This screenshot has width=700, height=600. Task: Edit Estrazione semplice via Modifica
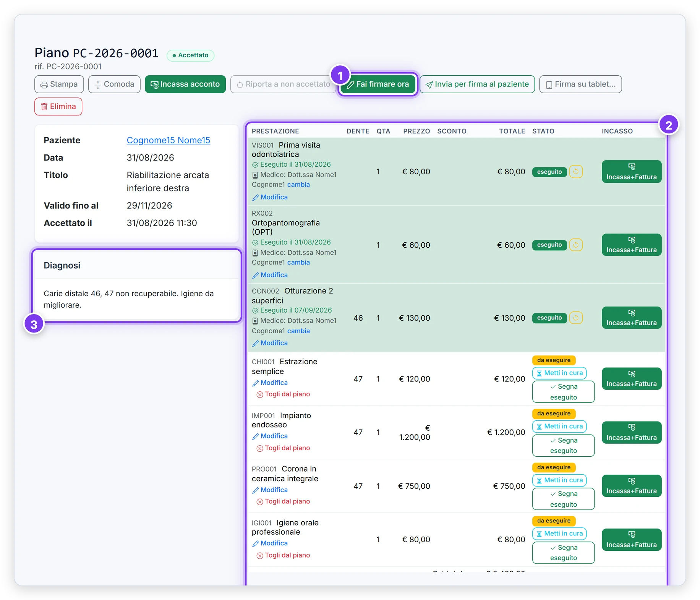click(x=270, y=383)
